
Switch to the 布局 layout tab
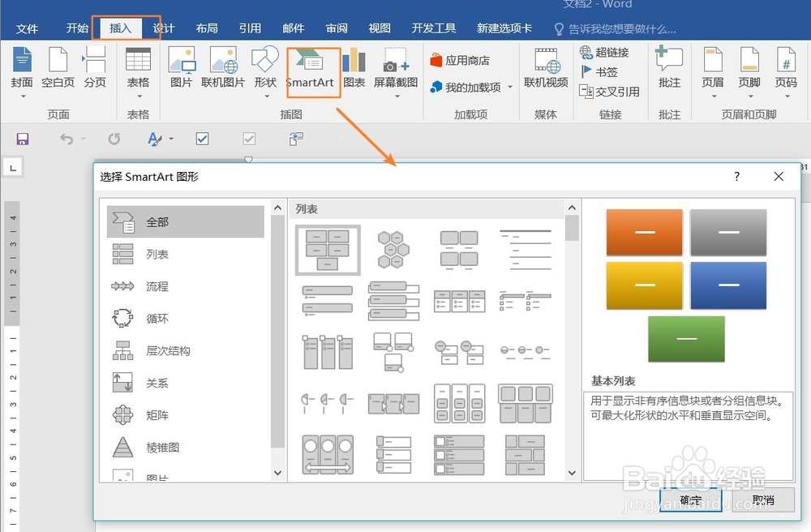[207, 28]
